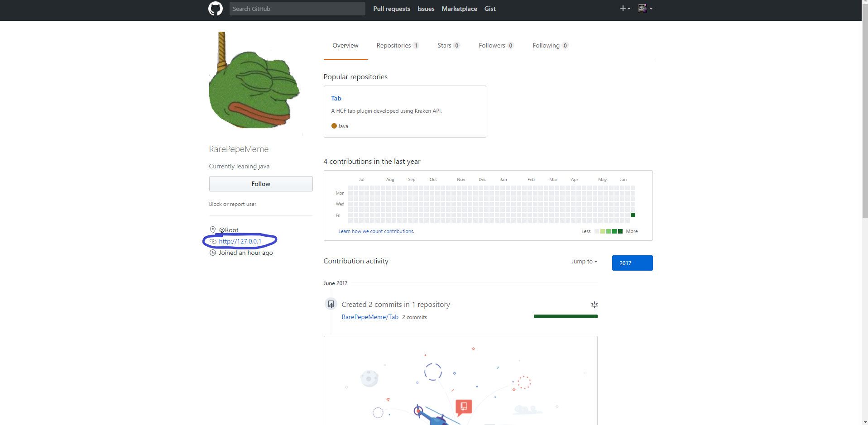868x425 pixels.
Task: Click the page scrollbar down arrow
Action: click(x=865, y=422)
